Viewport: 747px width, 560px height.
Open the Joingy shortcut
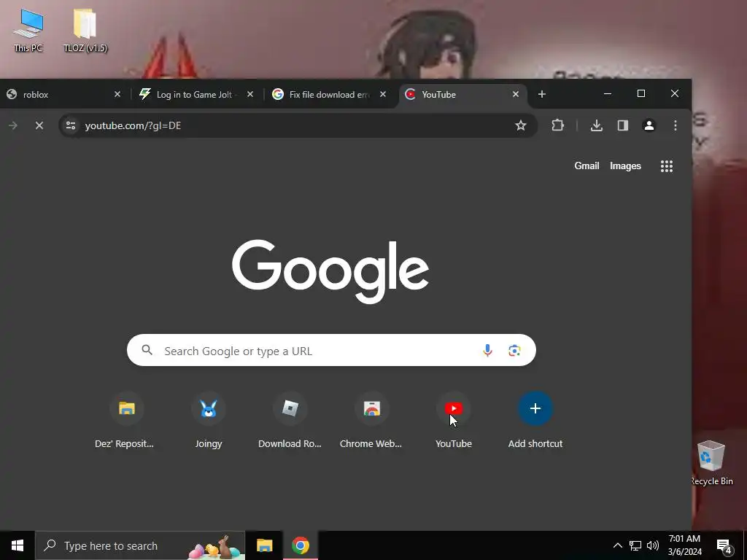[x=209, y=420]
